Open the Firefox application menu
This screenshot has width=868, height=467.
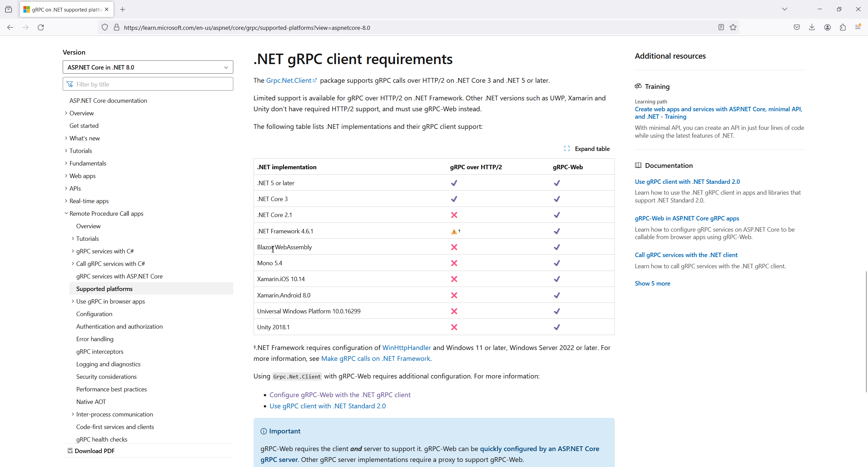click(859, 27)
